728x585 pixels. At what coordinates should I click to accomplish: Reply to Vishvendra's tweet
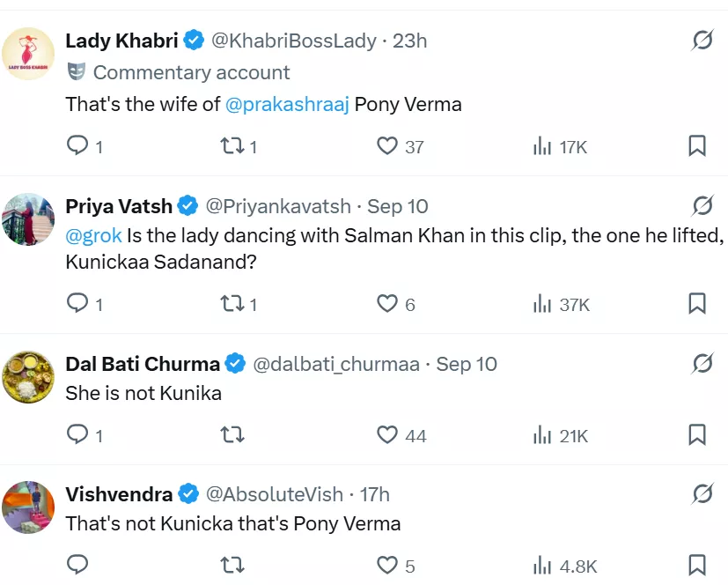coord(78,566)
